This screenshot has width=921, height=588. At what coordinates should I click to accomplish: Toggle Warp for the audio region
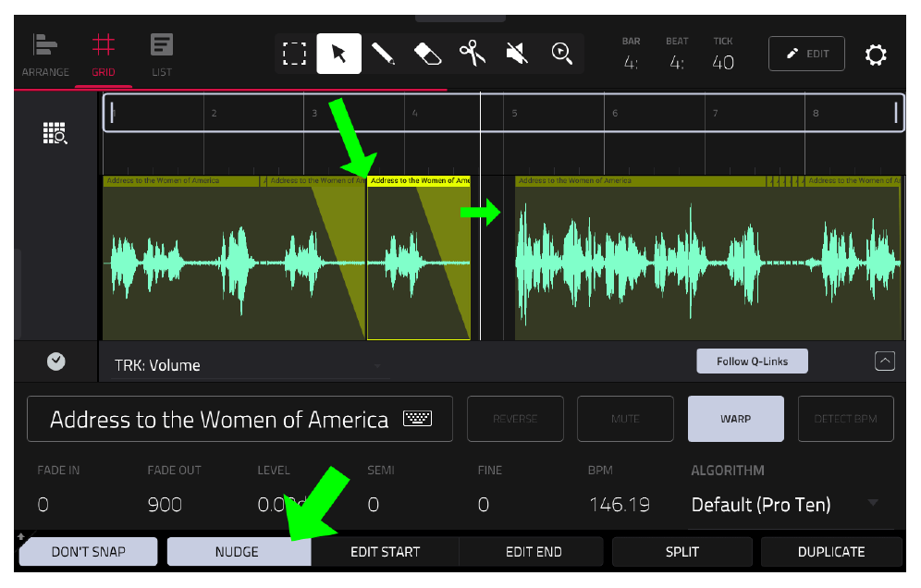click(x=735, y=419)
